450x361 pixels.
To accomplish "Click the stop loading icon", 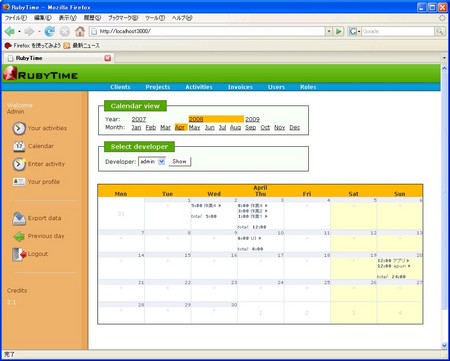I will (65, 31).
